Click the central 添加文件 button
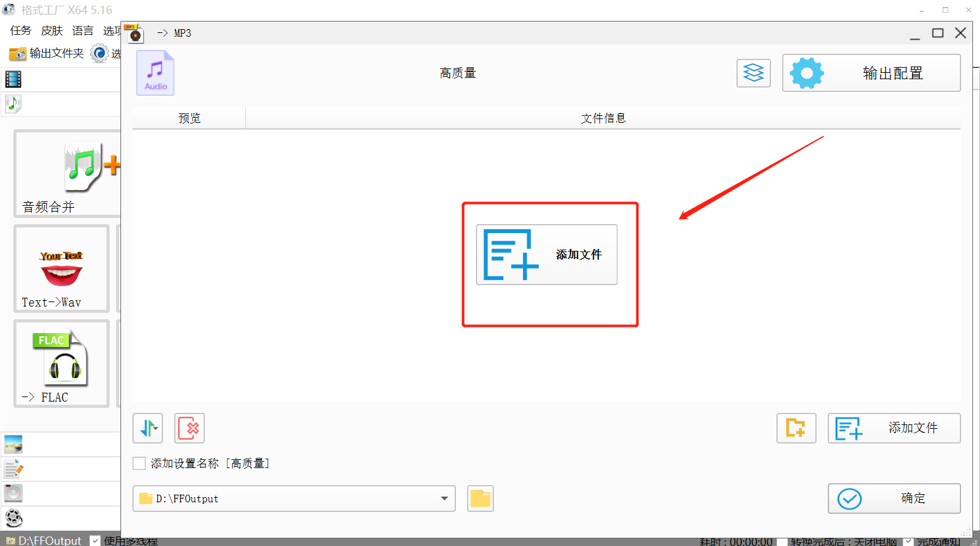Viewport: 980px width, 546px height. (546, 255)
